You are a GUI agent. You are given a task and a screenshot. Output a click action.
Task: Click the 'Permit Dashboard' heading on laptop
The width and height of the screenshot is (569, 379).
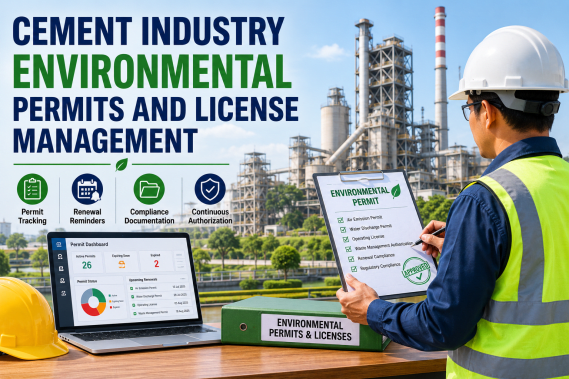point(89,244)
